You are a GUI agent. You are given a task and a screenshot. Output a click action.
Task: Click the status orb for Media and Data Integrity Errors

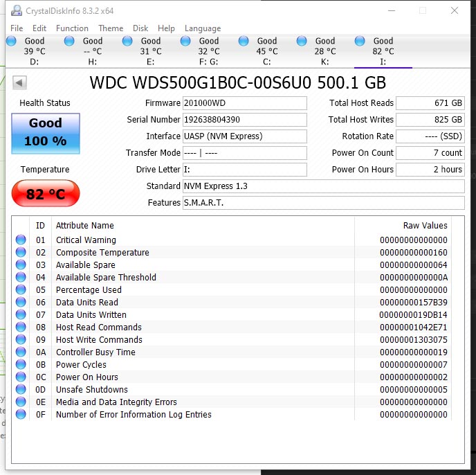(21, 402)
